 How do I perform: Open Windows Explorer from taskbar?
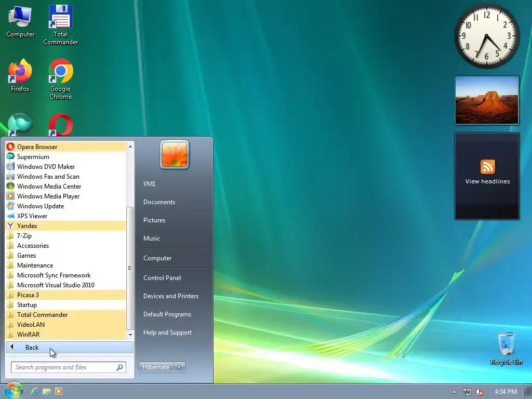click(46, 392)
